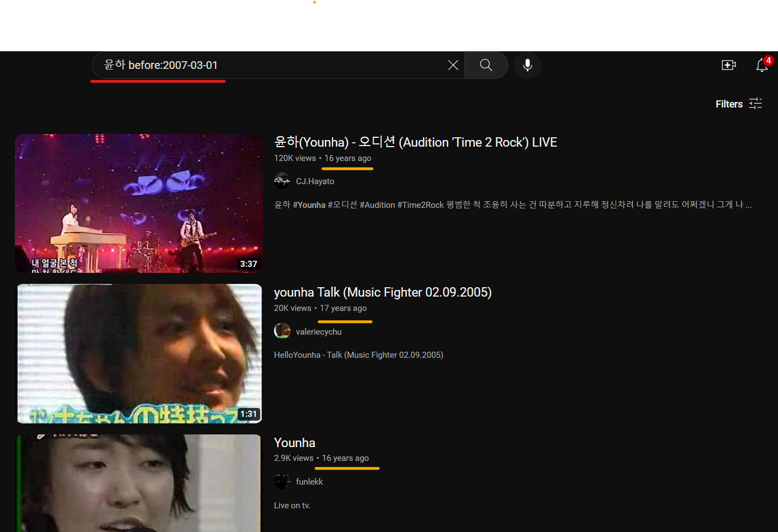Click the 1:31 duration badge

point(249,413)
